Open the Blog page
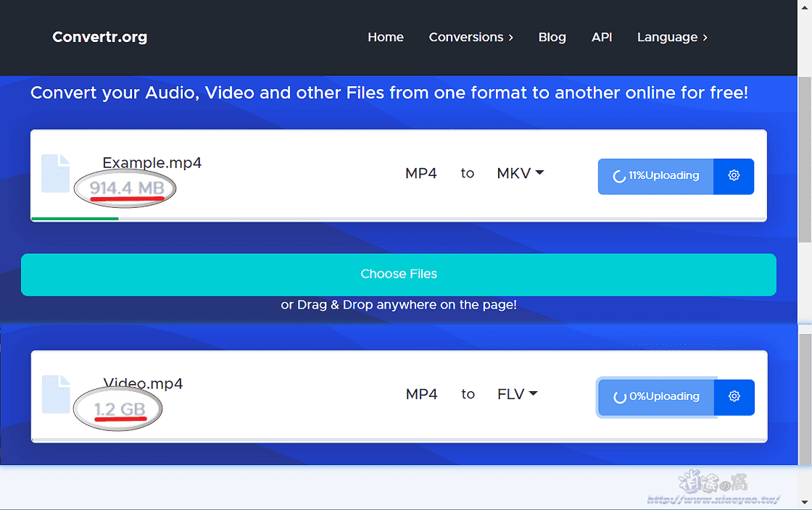 [x=552, y=37]
